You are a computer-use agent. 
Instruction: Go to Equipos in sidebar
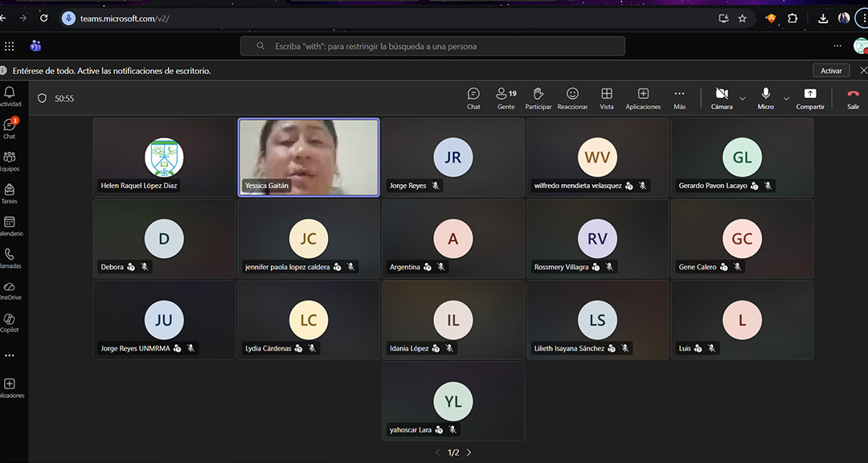pyautogui.click(x=10, y=162)
